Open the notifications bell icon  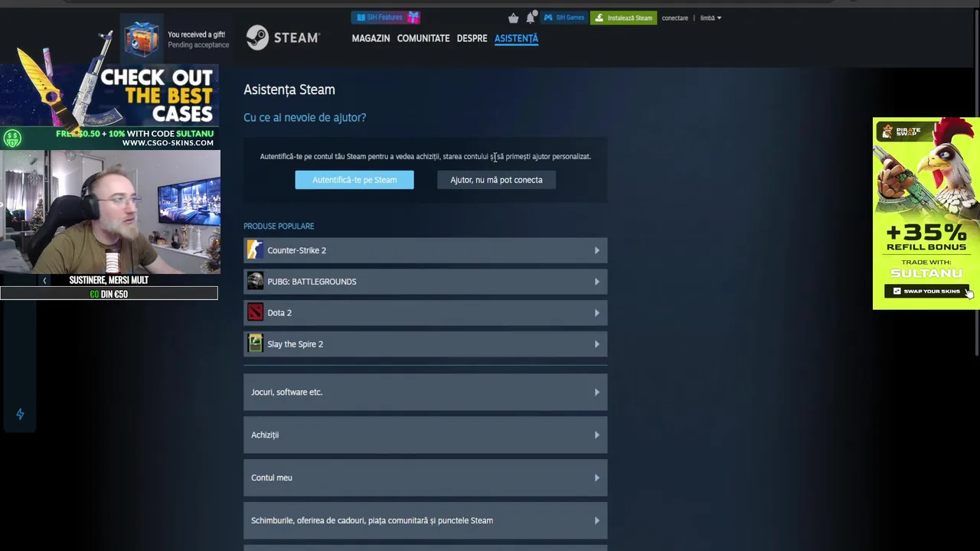tap(530, 18)
